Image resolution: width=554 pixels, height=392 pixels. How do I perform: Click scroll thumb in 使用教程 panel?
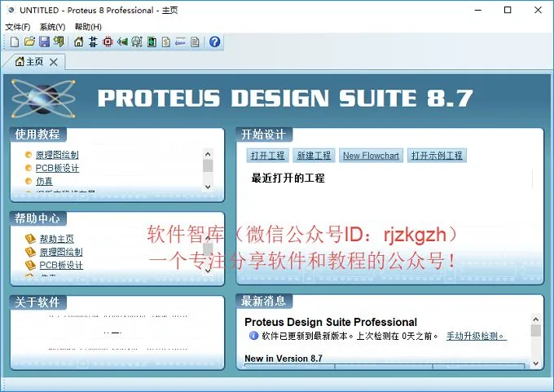(208, 165)
